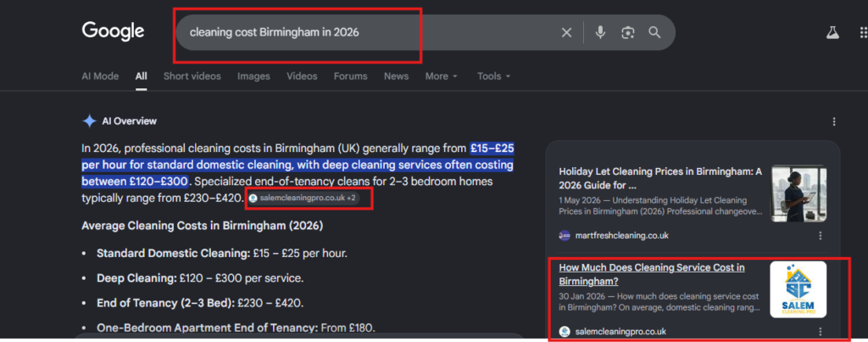This screenshot has height=342, width=868.
Task: Click Average Cleaning Costs in Birmingham (2026) heading
Action: click(x=202, y=226)
